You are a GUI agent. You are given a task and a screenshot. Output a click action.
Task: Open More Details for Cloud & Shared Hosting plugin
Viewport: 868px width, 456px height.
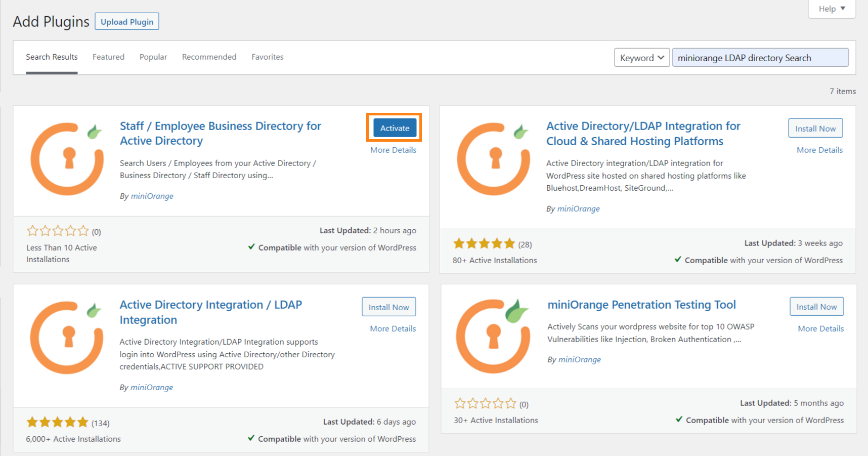pos(819,150)
